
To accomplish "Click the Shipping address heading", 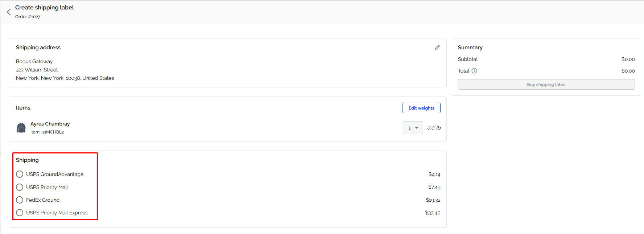I will (38, 48).
